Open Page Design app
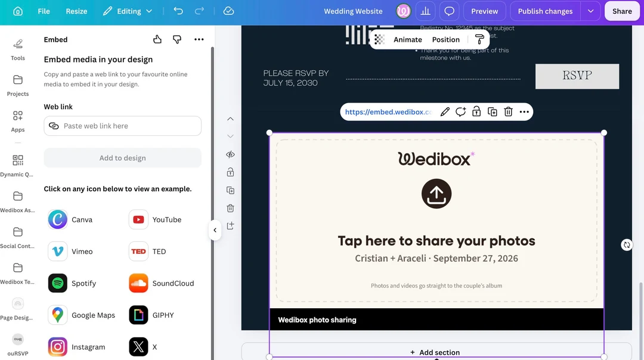644x360 pixels. tap(18, 309)
